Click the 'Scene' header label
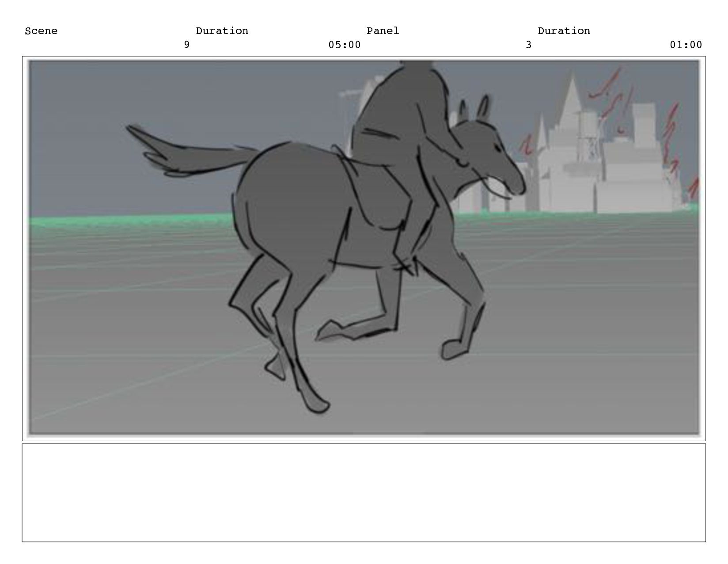Image resolution: width=728 pixels, height=564 pixels. point(41,31)
